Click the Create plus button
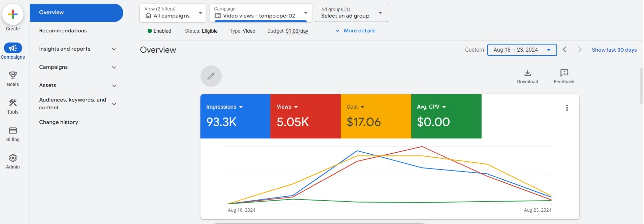Viewport: 644px width, 224px height. 13,14
